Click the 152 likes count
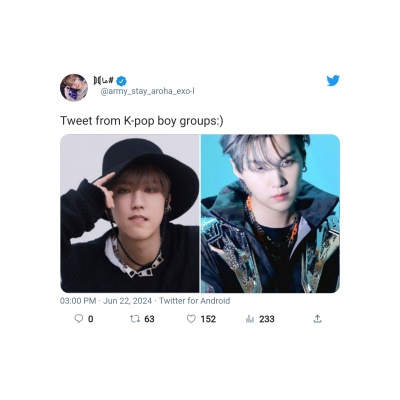The image size is (400, 400). click(x=208, y=319)
